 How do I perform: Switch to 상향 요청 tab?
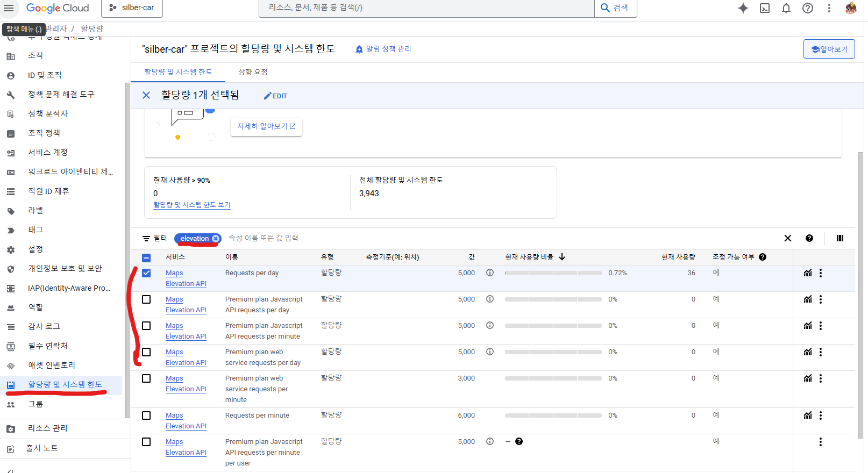coord(253,71)
